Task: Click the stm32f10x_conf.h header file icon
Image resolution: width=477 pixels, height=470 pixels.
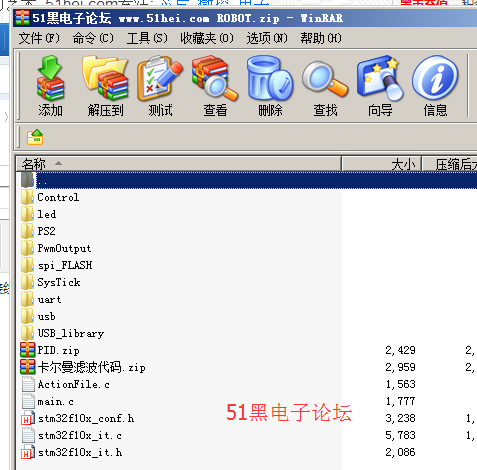Action: coord(28,418)
